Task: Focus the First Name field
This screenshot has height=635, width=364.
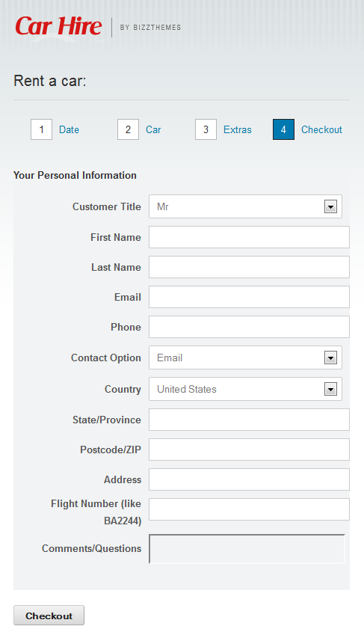Action: point(249,237)
